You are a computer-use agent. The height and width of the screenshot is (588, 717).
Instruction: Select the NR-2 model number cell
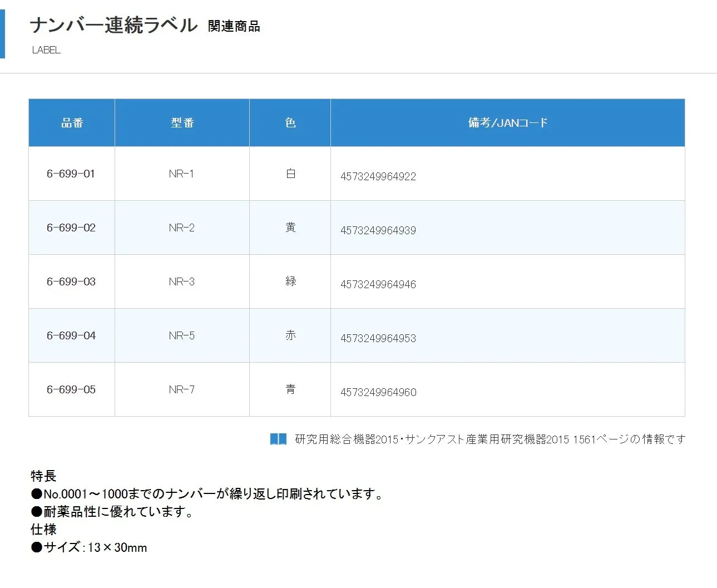[181, 228]
